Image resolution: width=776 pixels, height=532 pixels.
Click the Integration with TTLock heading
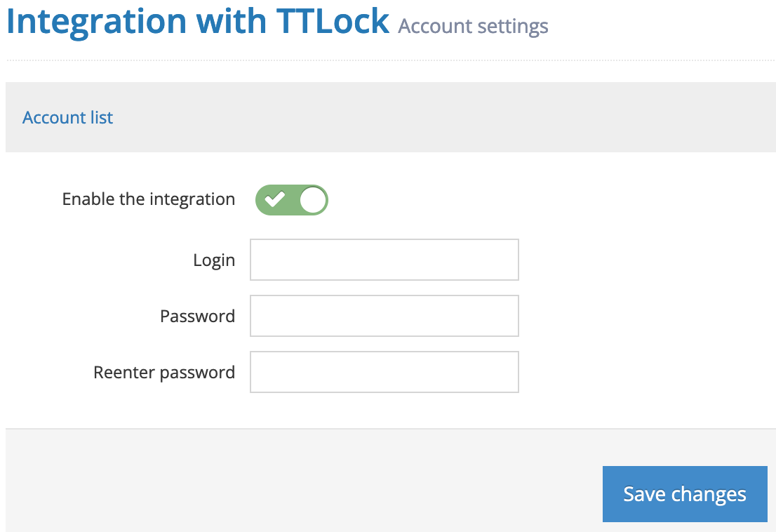(x=198, y=21)
